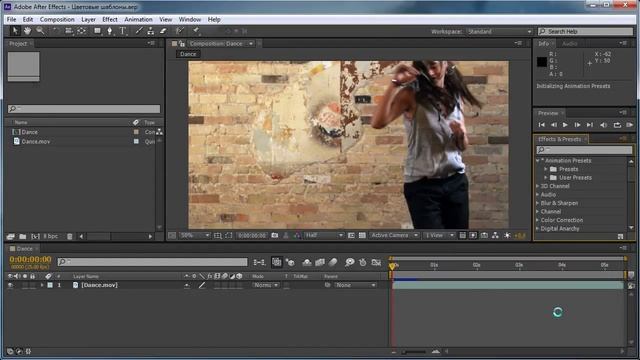Select the Rectangle shape tool
The image size is (640, 360).
pyautogui.click(x=97, y=31)
